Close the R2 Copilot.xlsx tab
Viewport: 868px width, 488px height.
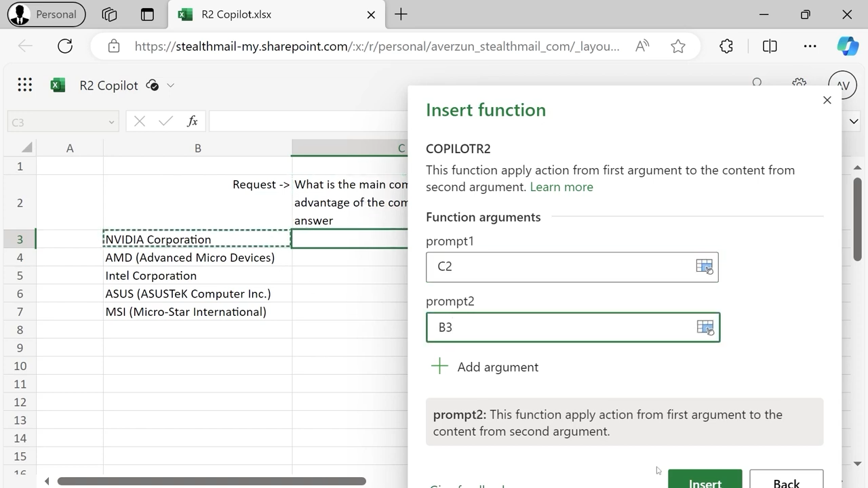click(x=371, y=14)
